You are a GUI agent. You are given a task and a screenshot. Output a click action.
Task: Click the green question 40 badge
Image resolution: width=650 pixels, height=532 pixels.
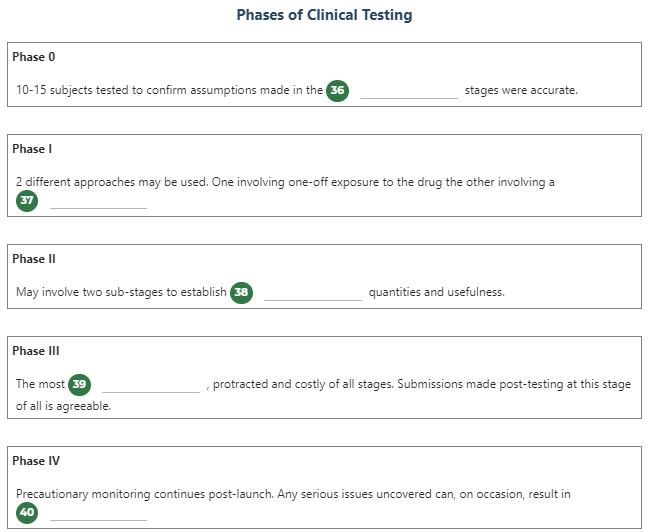(x=27, y=513)
